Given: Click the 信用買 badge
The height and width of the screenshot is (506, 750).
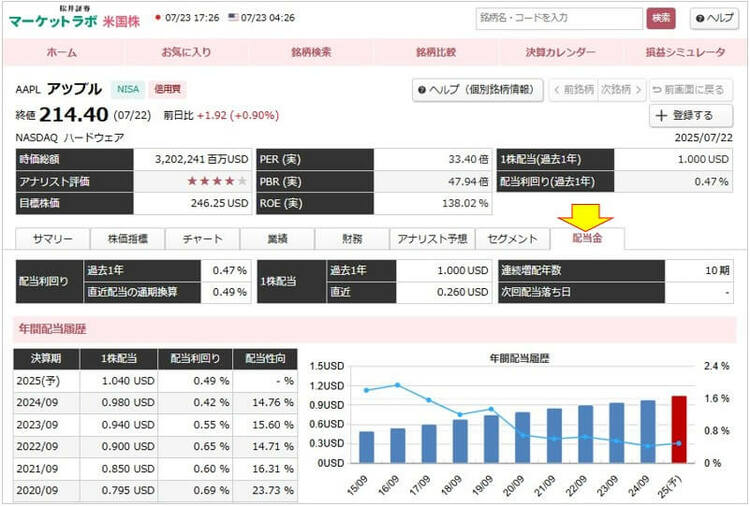Looking at the screenshot, I should click(167, 89).
